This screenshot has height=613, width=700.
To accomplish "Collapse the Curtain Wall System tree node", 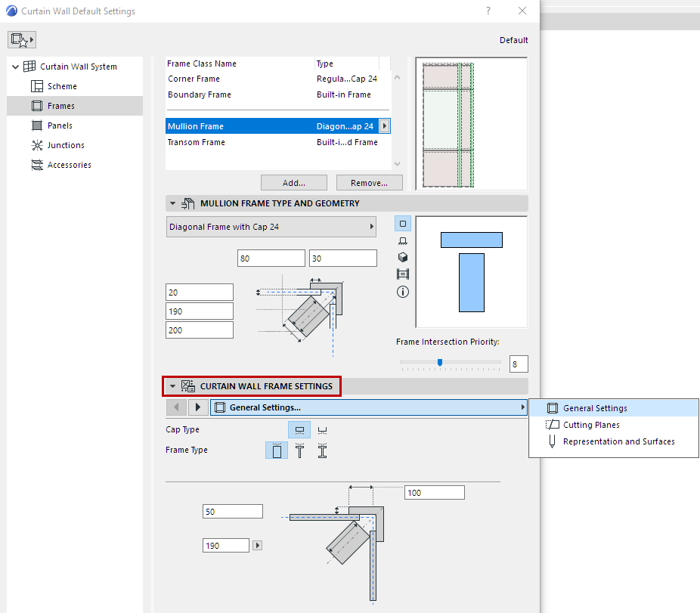I will coord(15,67).
